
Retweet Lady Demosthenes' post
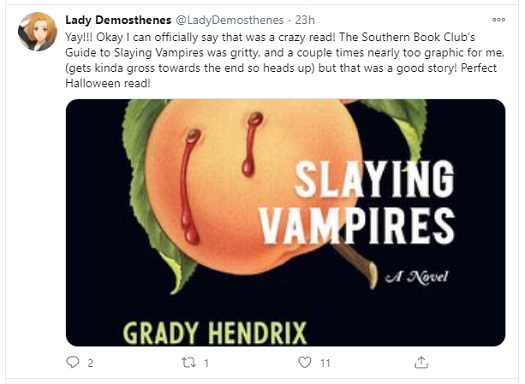click(189, 363)
